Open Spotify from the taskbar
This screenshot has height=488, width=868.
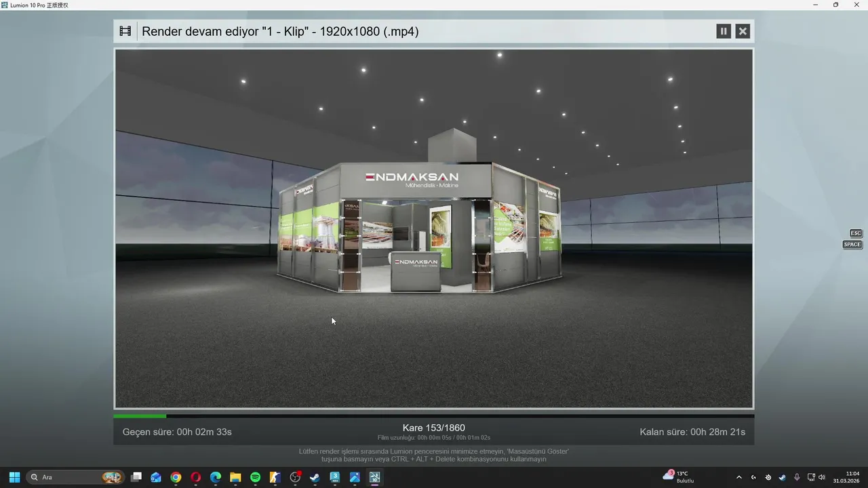click(255, 477)
